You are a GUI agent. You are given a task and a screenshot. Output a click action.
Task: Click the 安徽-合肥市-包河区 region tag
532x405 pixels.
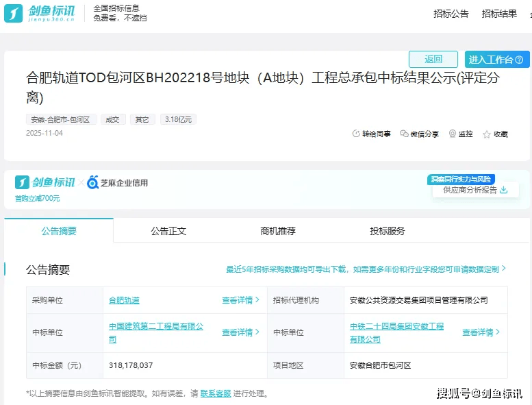[61, 119]
